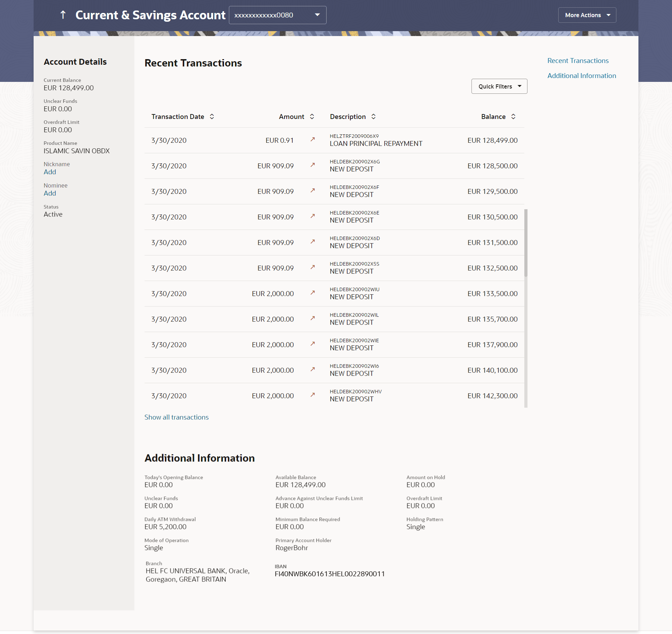Screen dimensions: 672x634
Task: Click arrow icon on HELDEBK200902WHV transaction
Action: click(x=313, y=395)
